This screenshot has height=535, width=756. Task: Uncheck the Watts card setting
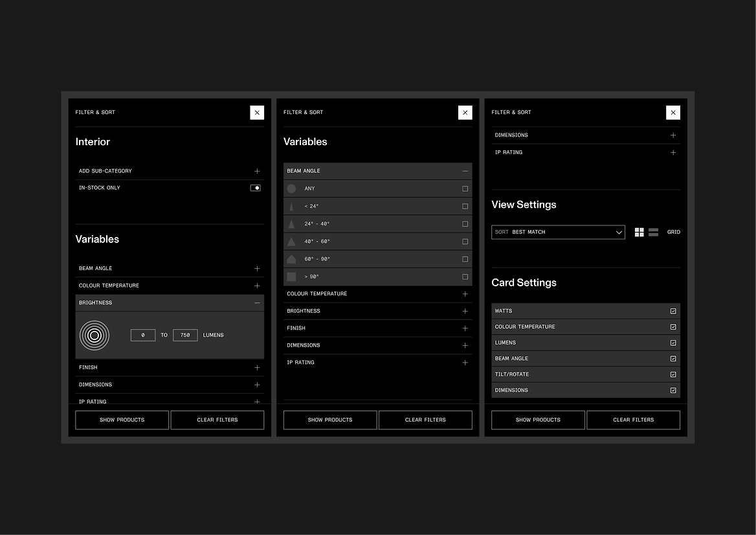tap(673, 311)
